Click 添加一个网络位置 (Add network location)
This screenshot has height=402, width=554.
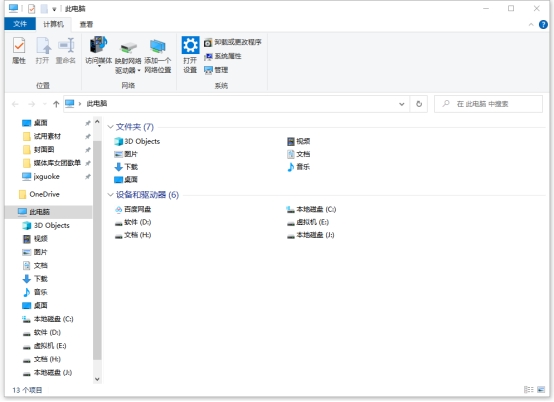pos(158,56)
